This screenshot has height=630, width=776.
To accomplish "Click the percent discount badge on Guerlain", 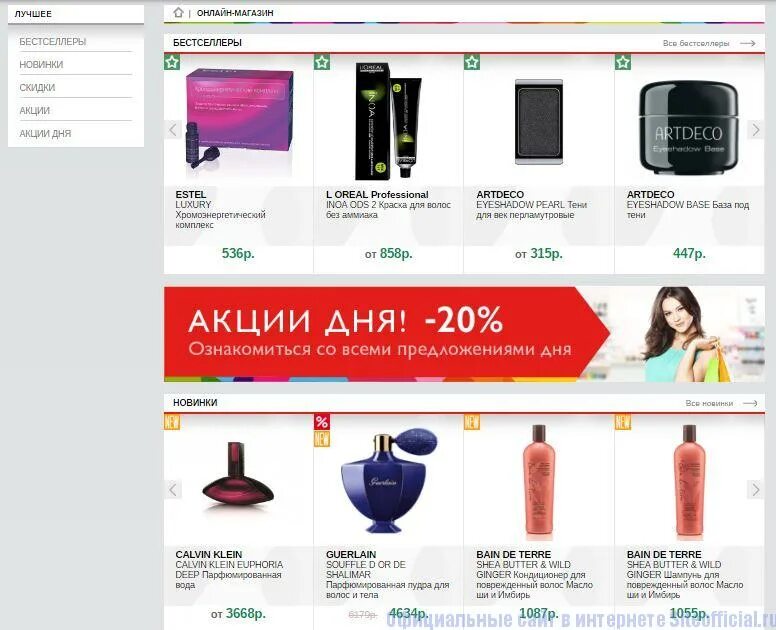I will pyautogui.click(x=322, y=422).
